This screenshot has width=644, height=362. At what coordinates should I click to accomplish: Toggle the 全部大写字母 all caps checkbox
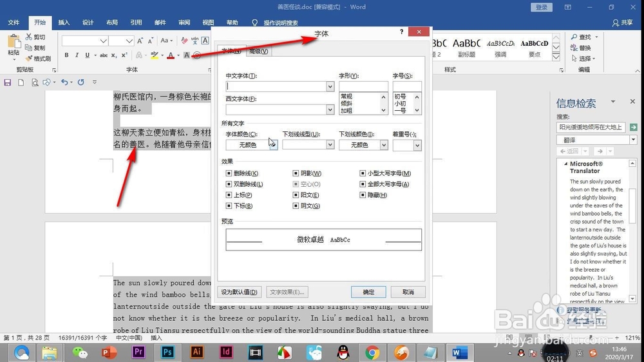(363, 184)
